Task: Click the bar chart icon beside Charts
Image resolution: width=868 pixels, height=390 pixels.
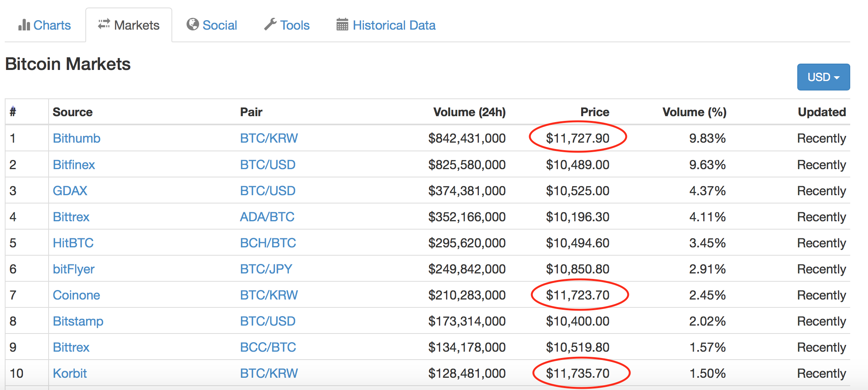Action: click(24, 25)
